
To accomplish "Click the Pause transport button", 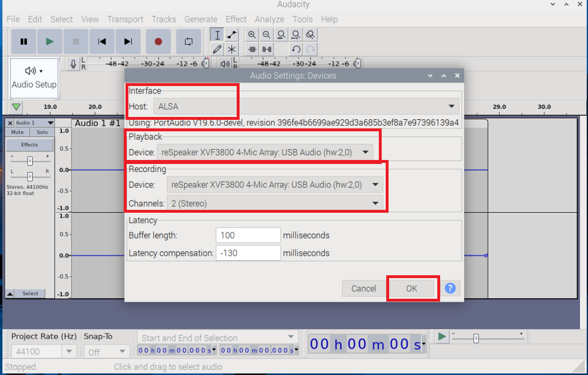I will click(23, 42).
